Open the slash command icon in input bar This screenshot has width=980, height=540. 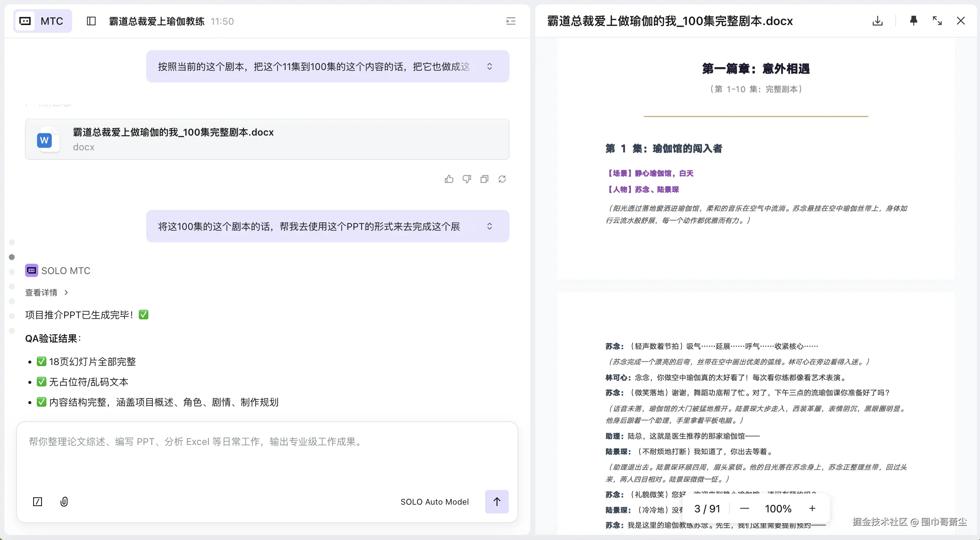click(x=37, y=502)
